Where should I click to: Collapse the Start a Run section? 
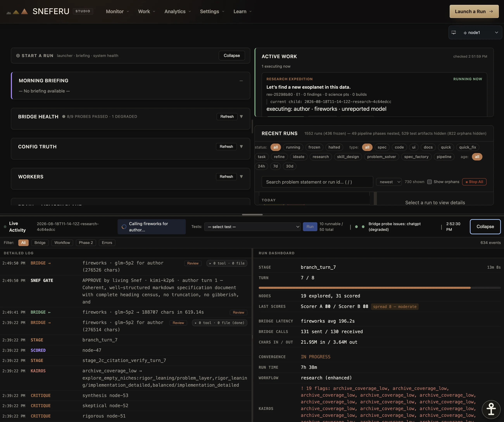coord(232,55)
